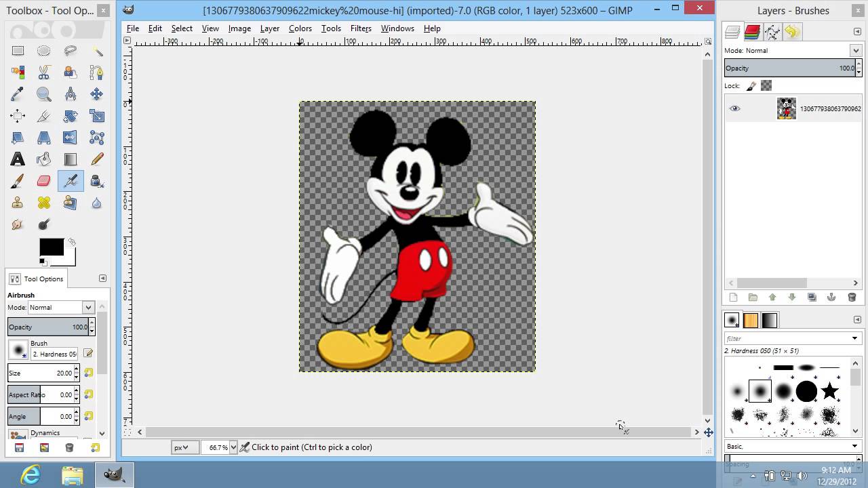Click the black foreground color swatch

(x=51, y=247)
